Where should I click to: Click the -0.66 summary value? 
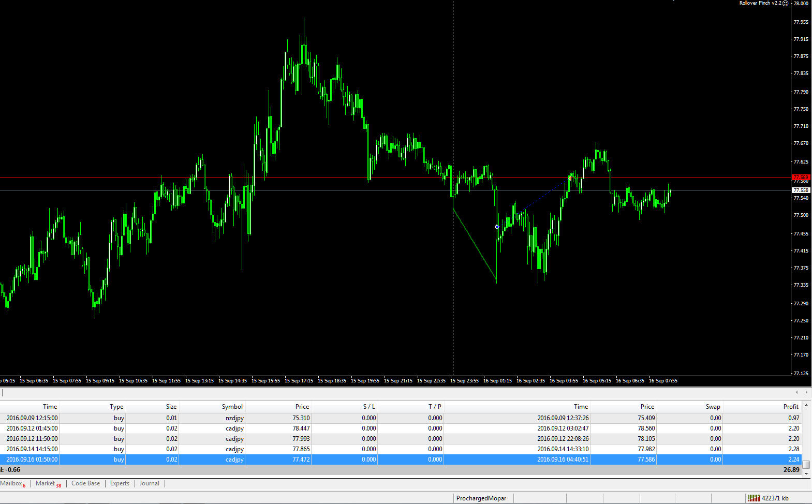coord(12,470)
